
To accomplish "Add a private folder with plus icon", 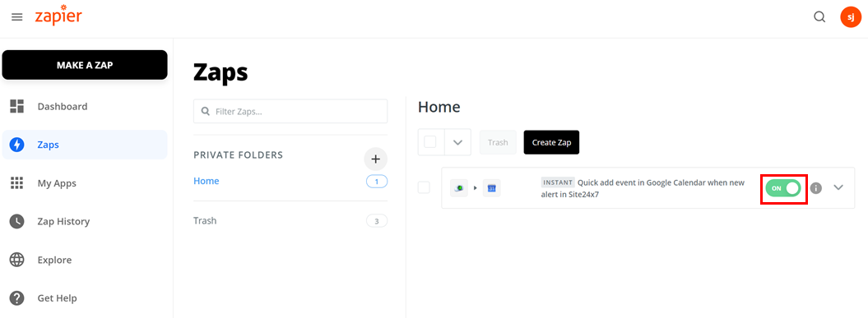I will [x=376, y=159].
